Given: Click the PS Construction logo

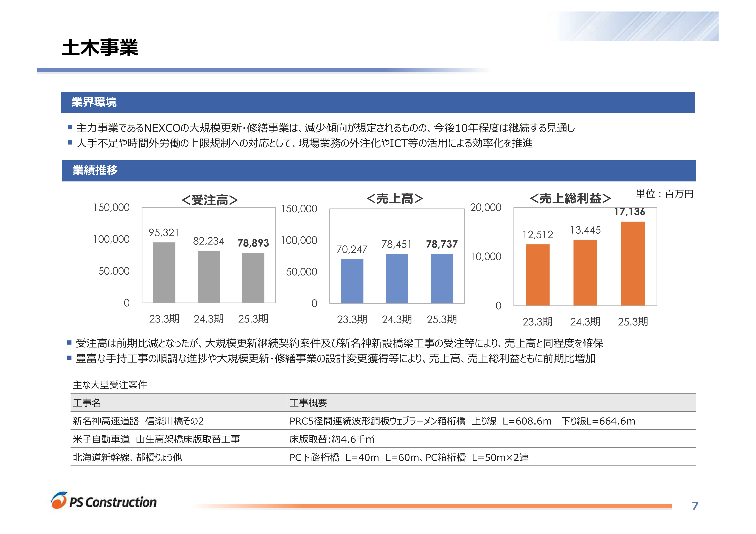Looking at the screenshot, I should coord(104,501).
